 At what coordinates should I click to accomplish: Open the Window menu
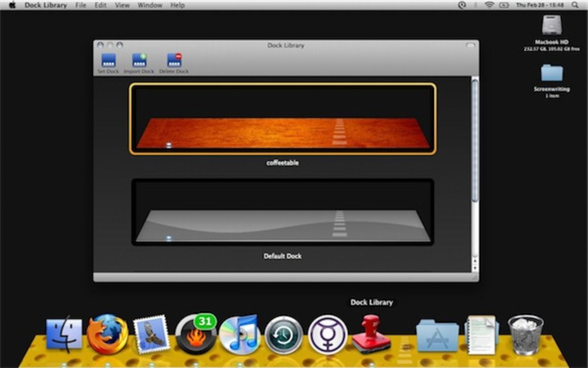click(150, 5)
